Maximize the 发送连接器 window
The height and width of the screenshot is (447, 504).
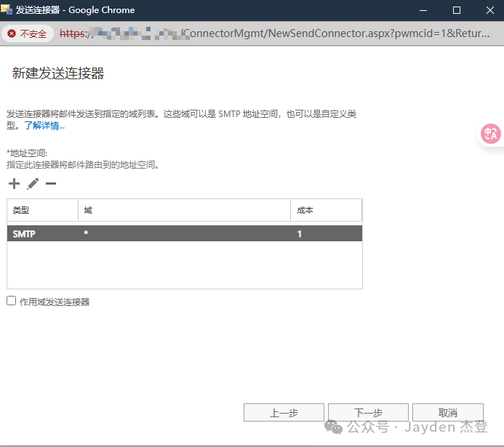pyautogui.click(x=457, y=10)
